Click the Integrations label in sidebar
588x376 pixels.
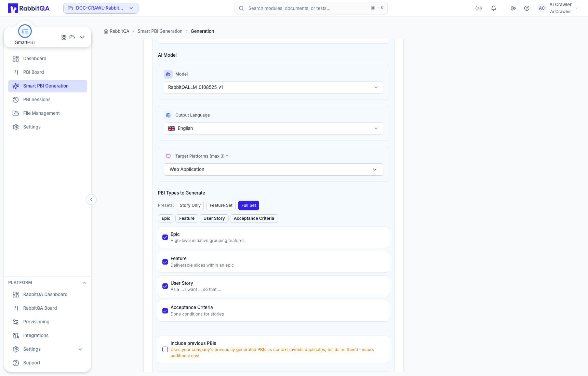[x=36, y=335]
